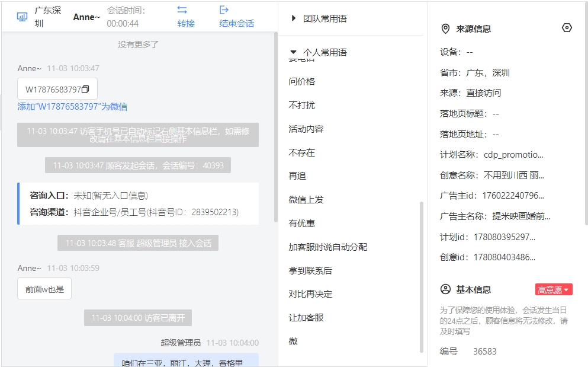The height and width of the screenshot is (367, 588).
Task: Click the 创意名称 不用到川西 丽... value
Action: click(514, 175)
